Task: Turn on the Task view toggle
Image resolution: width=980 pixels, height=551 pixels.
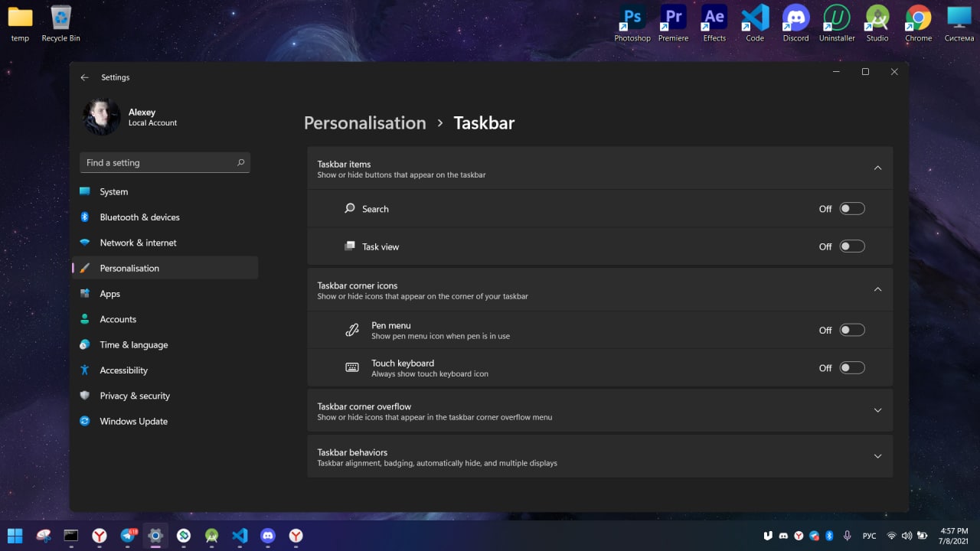Action: pyautogui.click(x=852, y=246)
